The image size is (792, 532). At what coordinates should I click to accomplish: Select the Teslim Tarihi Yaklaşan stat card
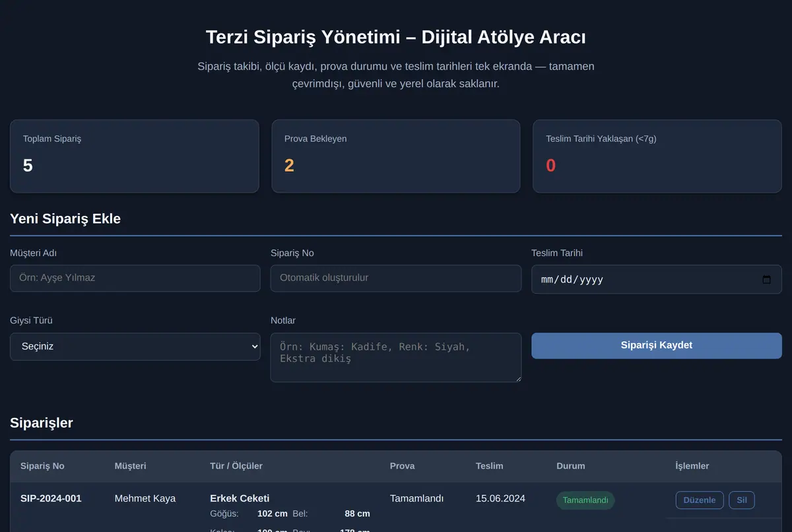[657, 156]
